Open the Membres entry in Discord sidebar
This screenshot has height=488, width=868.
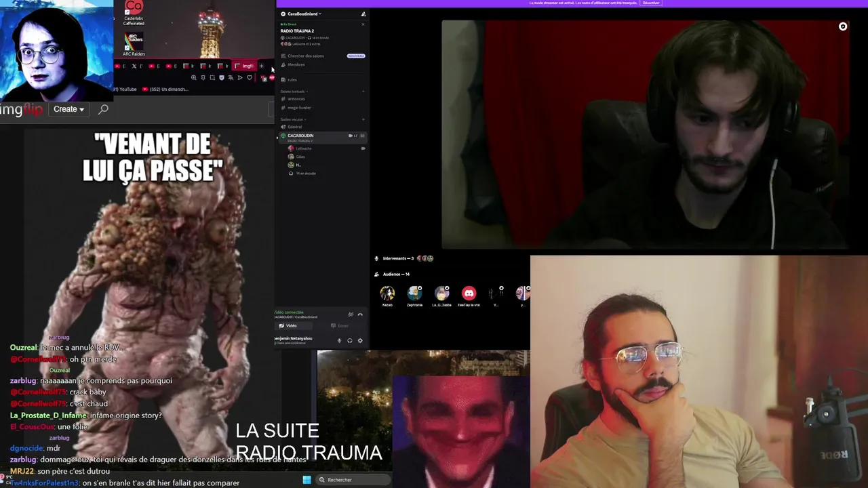[x=296, y=64]
